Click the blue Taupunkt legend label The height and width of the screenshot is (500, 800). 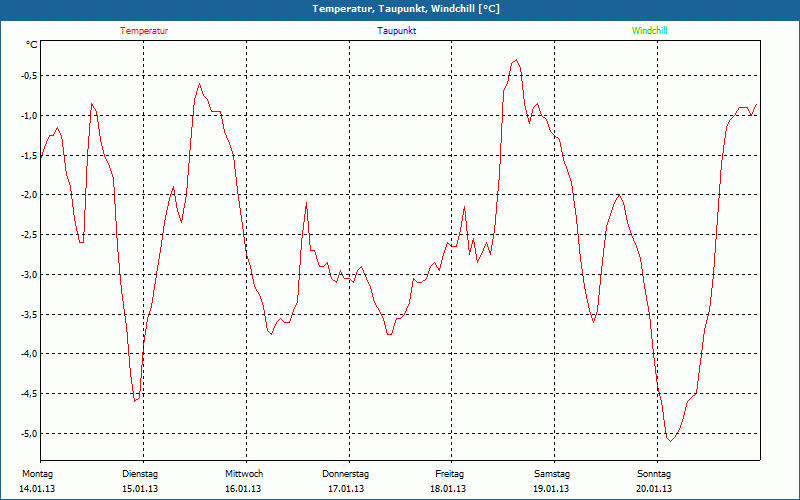[397, 31]
